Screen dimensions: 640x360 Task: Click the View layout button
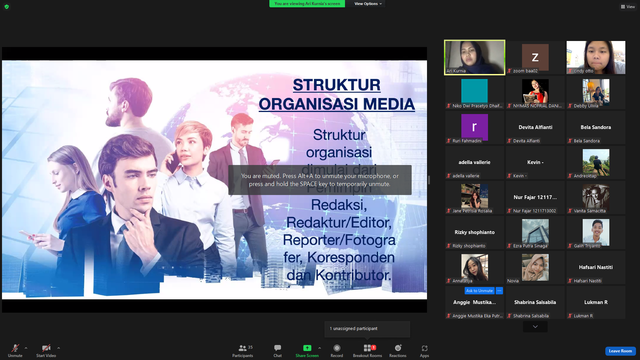(x=628, y=7)
